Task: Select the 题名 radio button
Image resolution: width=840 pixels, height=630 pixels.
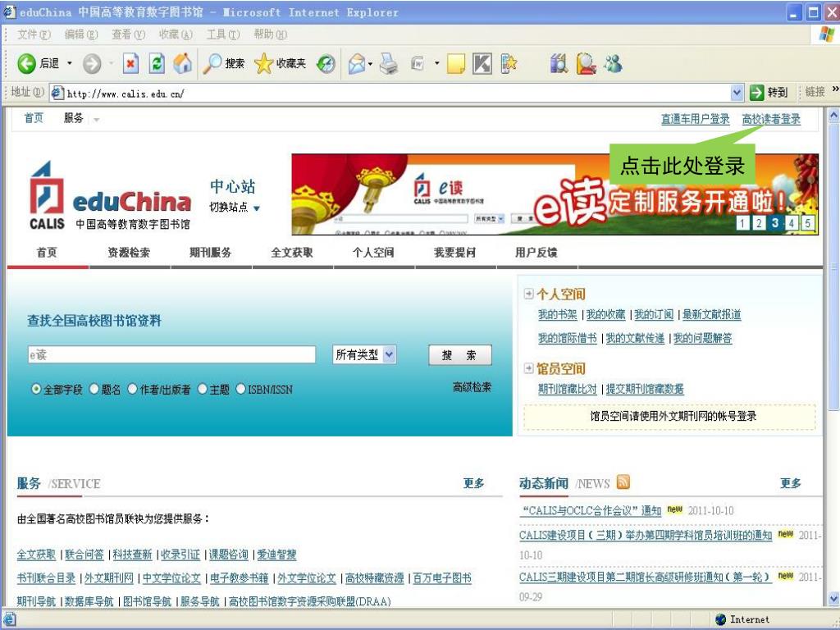Action: pyautogui.click(x=94, y=389)
